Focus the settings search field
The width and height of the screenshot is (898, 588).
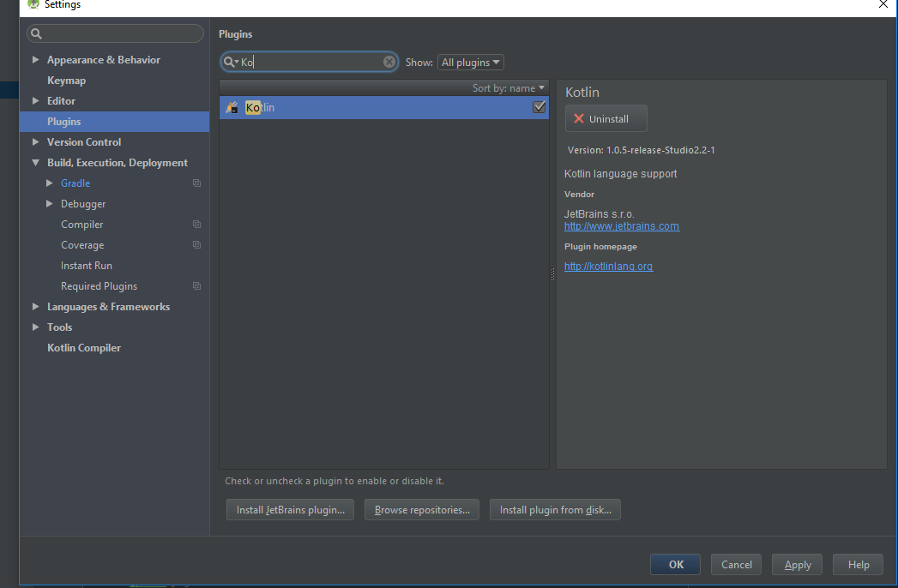pyautogui.click(x=115, y=33)
